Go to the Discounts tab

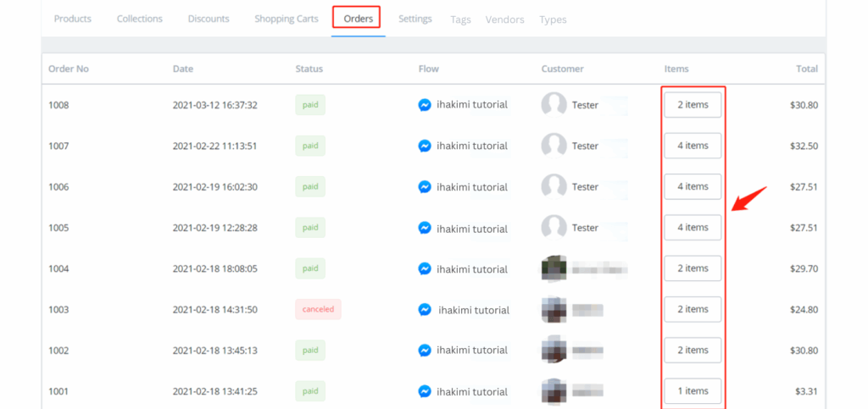coord(209,19)
